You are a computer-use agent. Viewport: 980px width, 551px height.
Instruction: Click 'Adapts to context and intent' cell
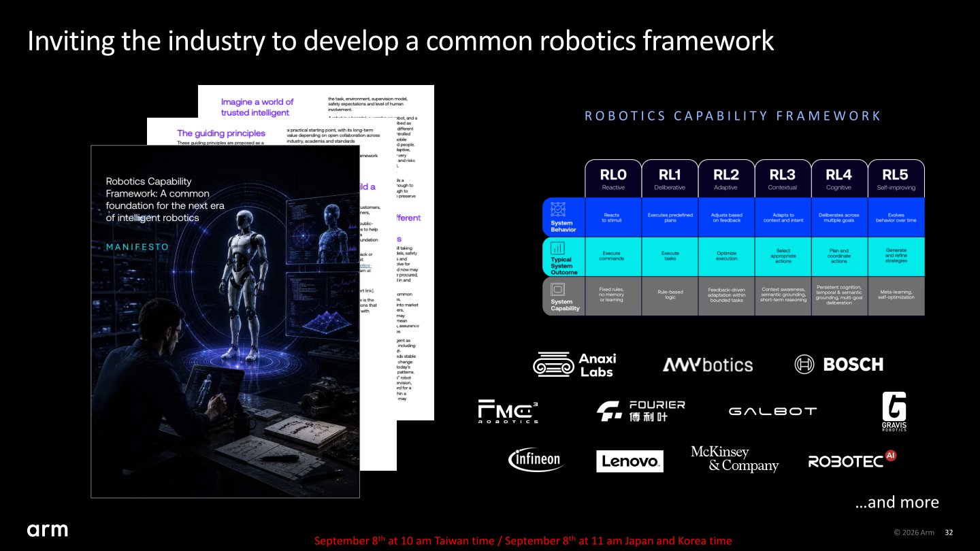[783, 217]
